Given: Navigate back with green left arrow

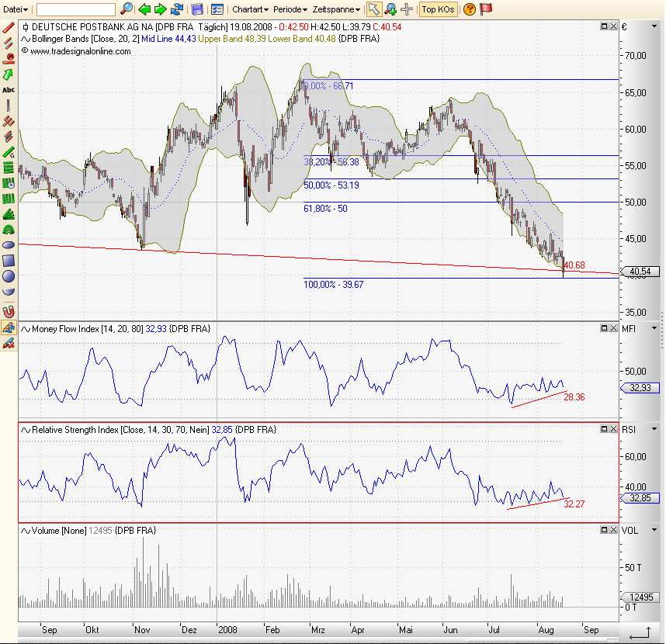Looking at the screenshot, I should 144,9.
